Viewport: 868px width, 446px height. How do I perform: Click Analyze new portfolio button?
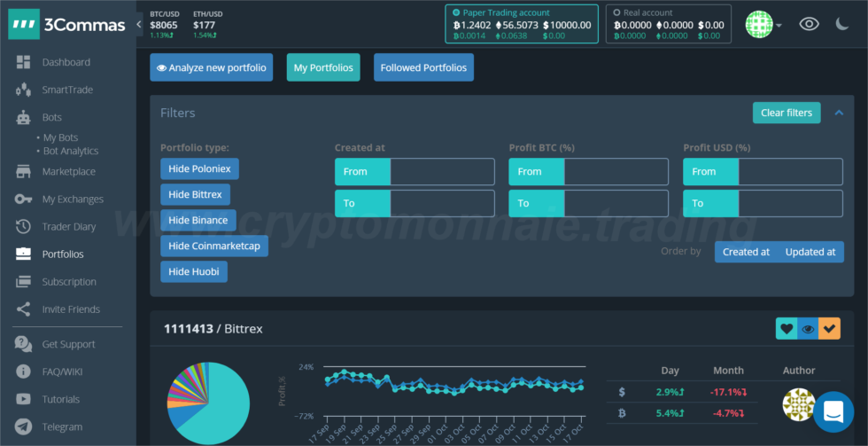[212, 67]
